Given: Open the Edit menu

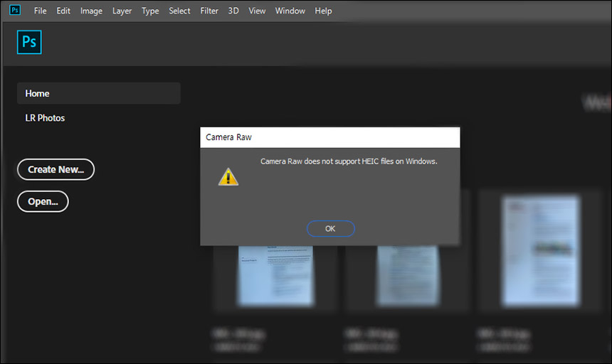Looking at the screenshot, I should [63, 11].
